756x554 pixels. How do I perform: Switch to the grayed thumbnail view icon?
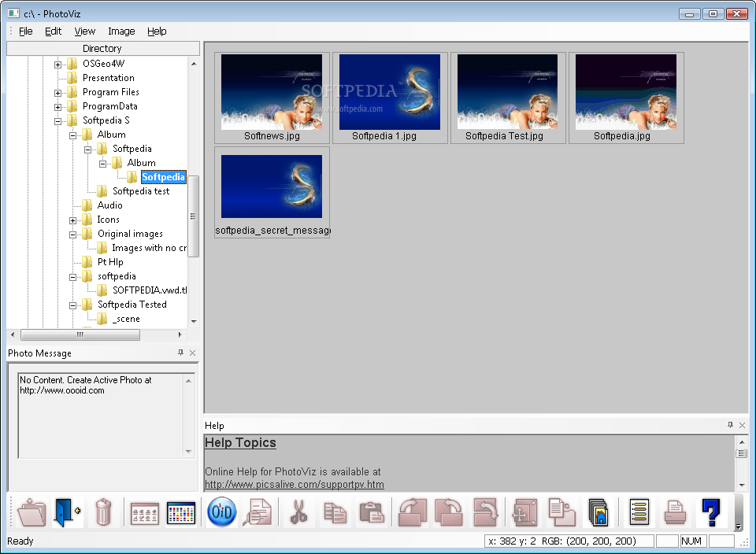(145, 513)
